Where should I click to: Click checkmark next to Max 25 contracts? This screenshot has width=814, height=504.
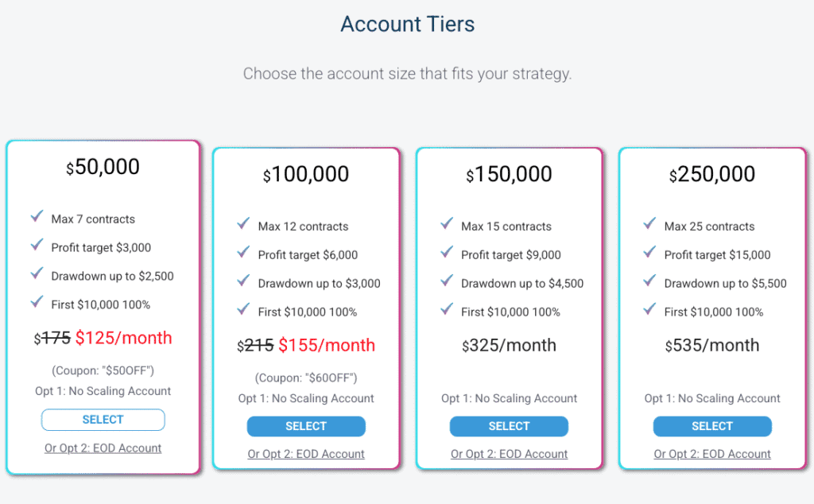(650, 224)
